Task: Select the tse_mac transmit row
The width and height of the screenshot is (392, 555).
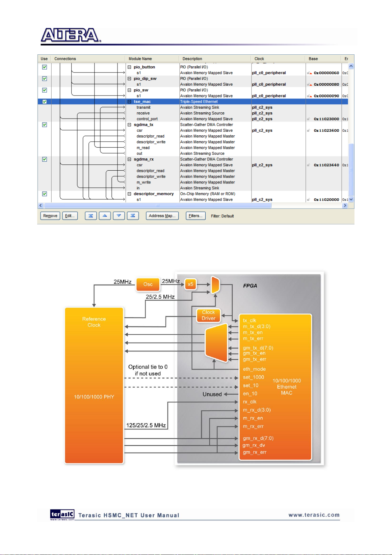Action: pyautogui.click(x=193, y=107)
